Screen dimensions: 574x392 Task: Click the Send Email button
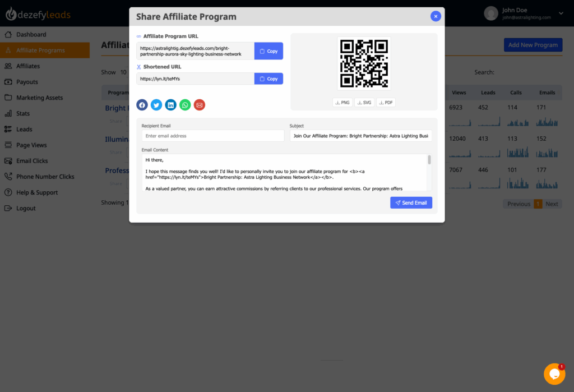coord(411,202)
